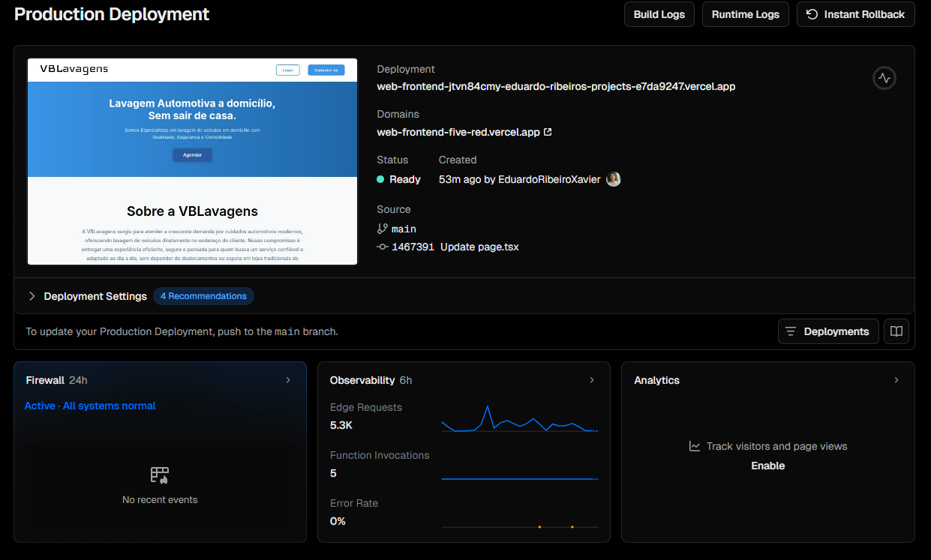View the Build Logs
931x560 pixels.
pos(659,14)
